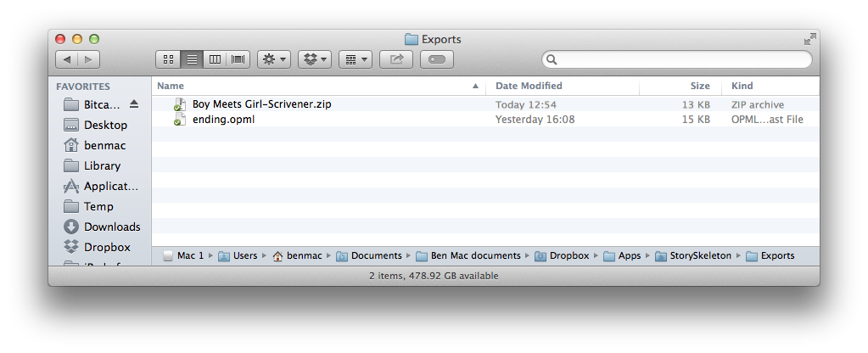Open the Dropbox toolbar menu
Image resolution: width=868 pixels, height=353 pixels.
pos(315,59)
